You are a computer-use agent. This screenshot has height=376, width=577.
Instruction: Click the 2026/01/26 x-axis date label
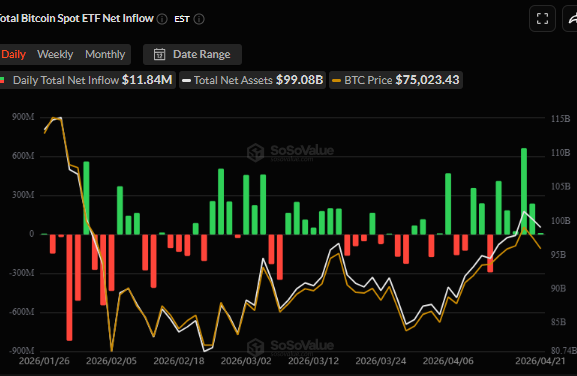(44, 361)
